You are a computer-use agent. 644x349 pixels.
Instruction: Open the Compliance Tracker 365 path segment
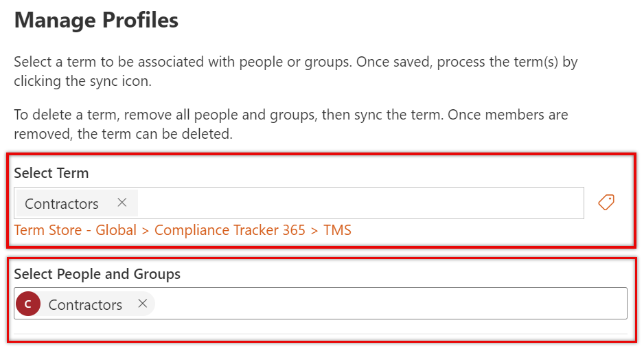[229, 229]
